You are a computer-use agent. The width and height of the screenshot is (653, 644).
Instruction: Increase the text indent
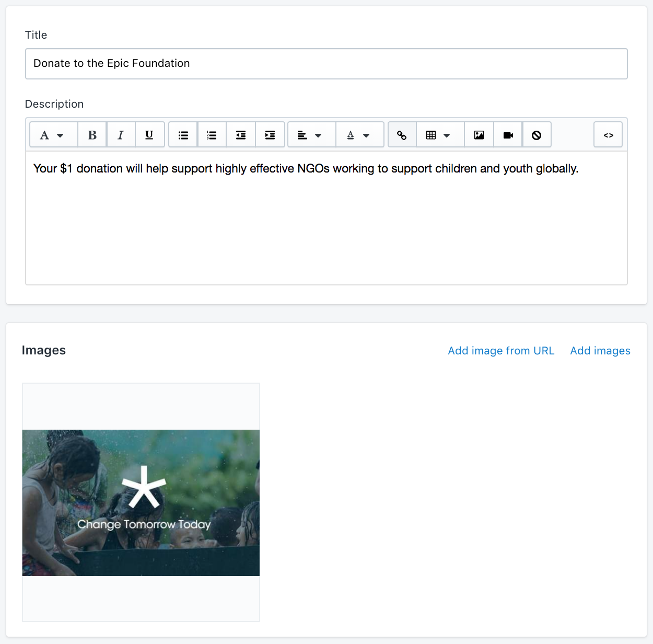(x=270, y=135)
